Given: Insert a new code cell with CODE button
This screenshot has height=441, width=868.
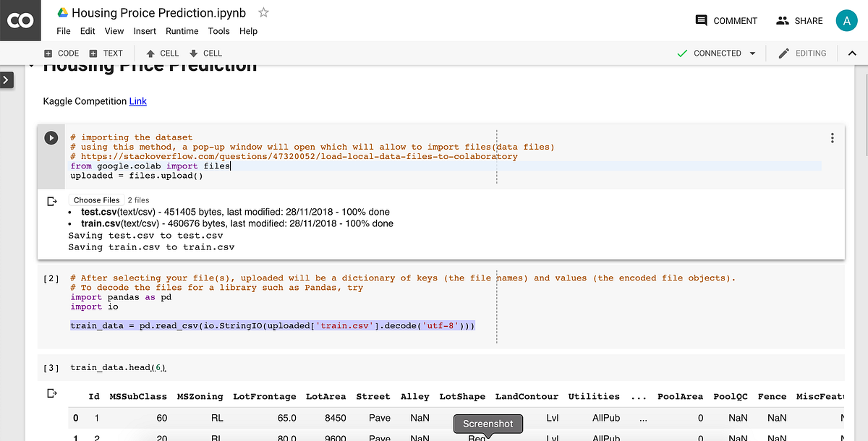Looking at the screenshot, I should click(x=61, y=53).
